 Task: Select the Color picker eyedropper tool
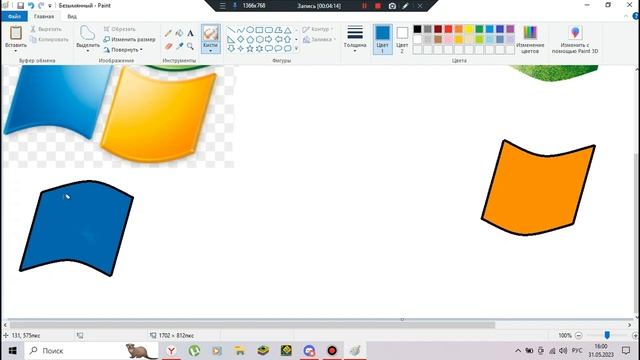point(179,46)
